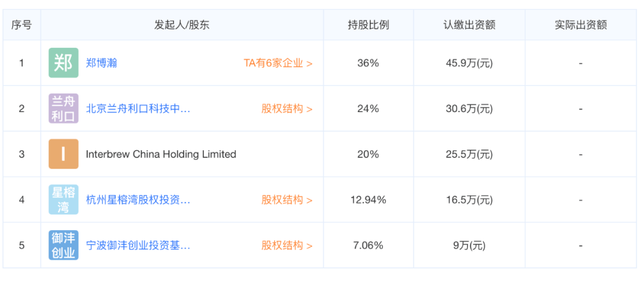The height and width of the screenshot is (282, 644).
Task: Open 宁波御沣创业投资基… company link
Action: click(x=138, y=246)
